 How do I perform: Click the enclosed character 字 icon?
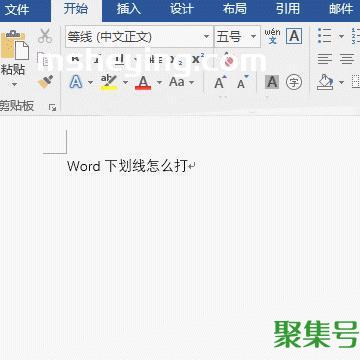tap(294, 82)
